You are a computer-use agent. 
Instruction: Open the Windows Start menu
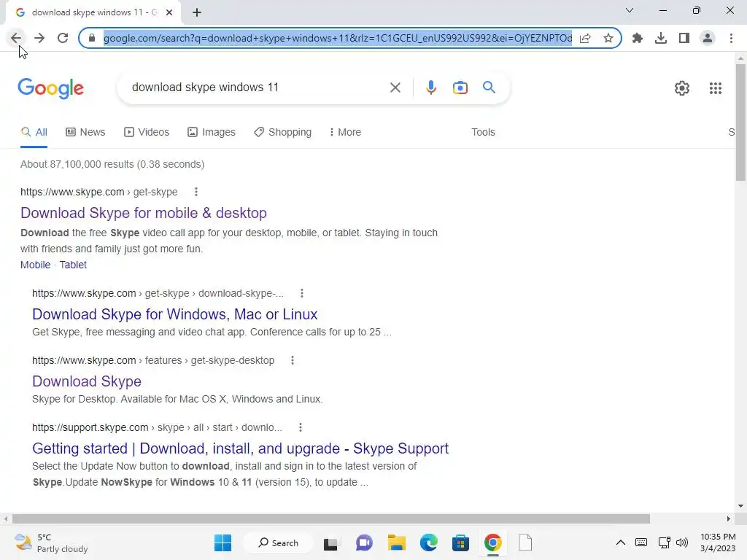pos(222,542)
